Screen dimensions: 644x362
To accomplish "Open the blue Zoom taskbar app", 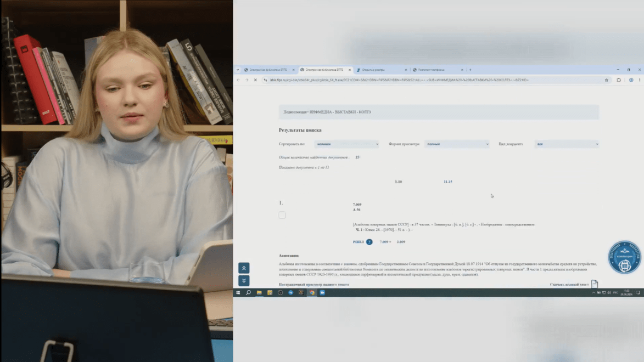I will (x=322, y=293).
